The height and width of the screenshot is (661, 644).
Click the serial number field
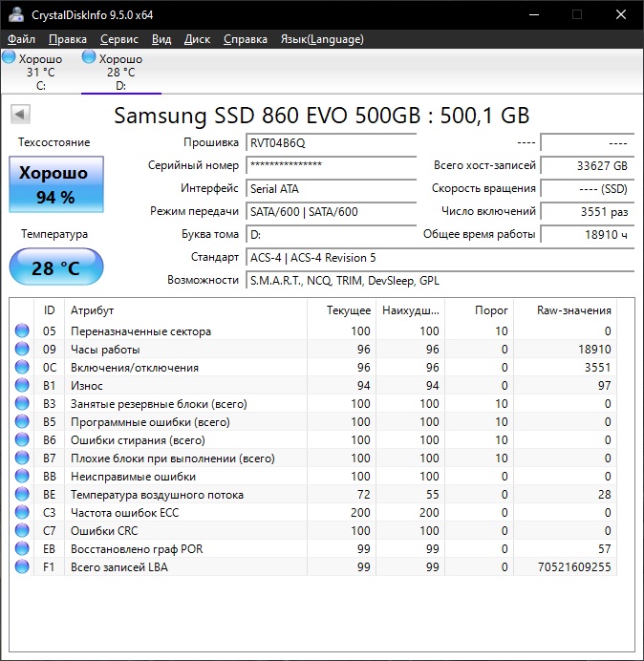(x=331, y=165)
